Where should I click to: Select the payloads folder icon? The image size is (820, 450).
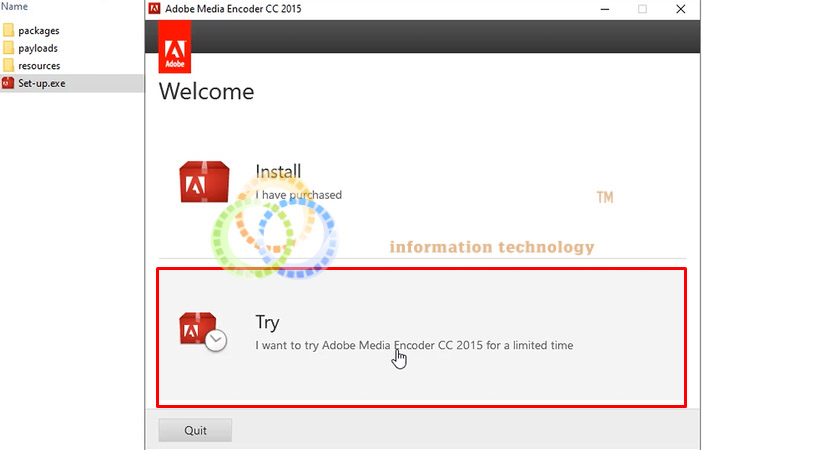click(8, 48)
